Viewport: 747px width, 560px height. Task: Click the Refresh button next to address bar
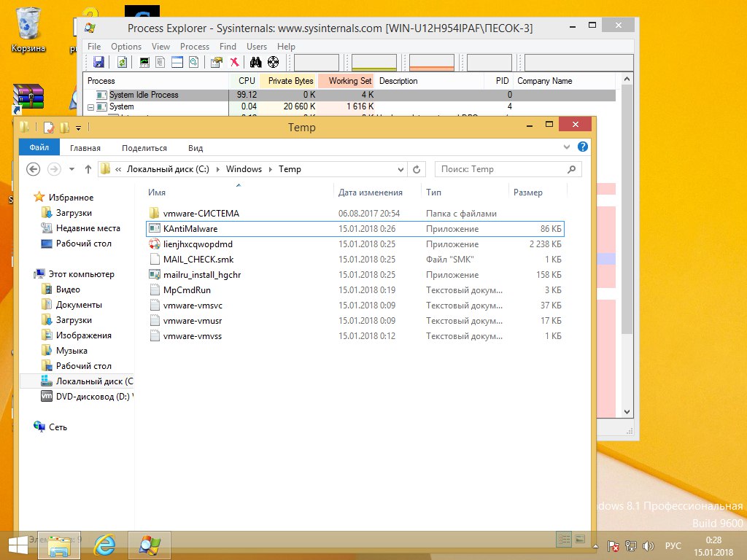click(417, 169)
